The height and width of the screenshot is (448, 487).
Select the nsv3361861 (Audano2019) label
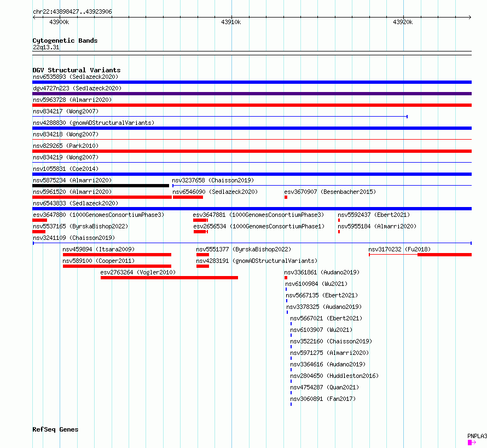tap(322, 272)
